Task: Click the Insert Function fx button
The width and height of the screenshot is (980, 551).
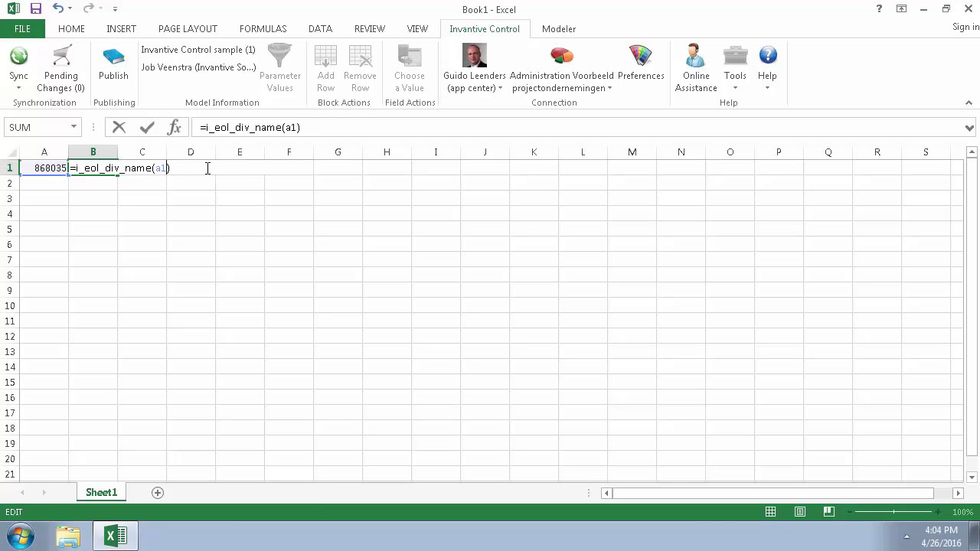Action: coord(175,127)
